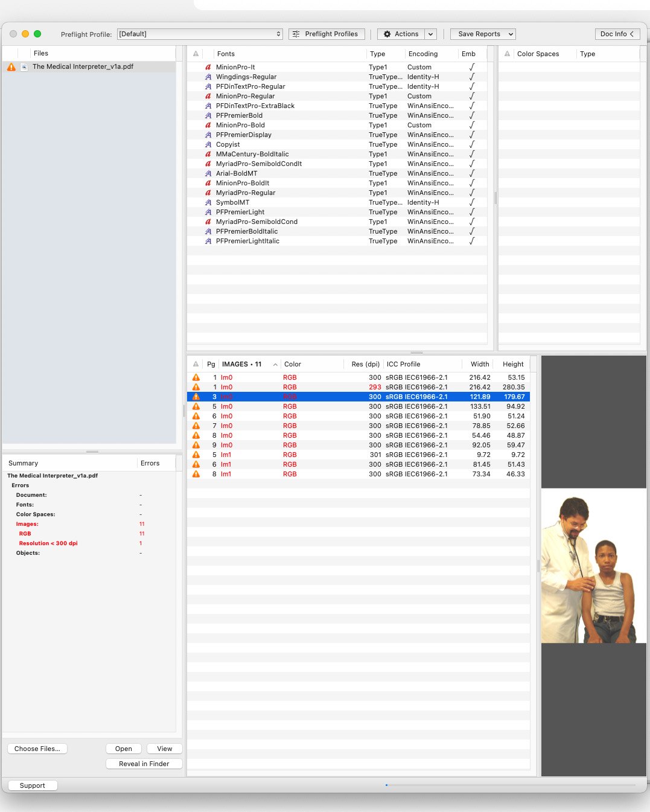Collapse the Doc Info panel
This screenshot has height=812, width=650.
pyautogui.click(x=617, y=34)
